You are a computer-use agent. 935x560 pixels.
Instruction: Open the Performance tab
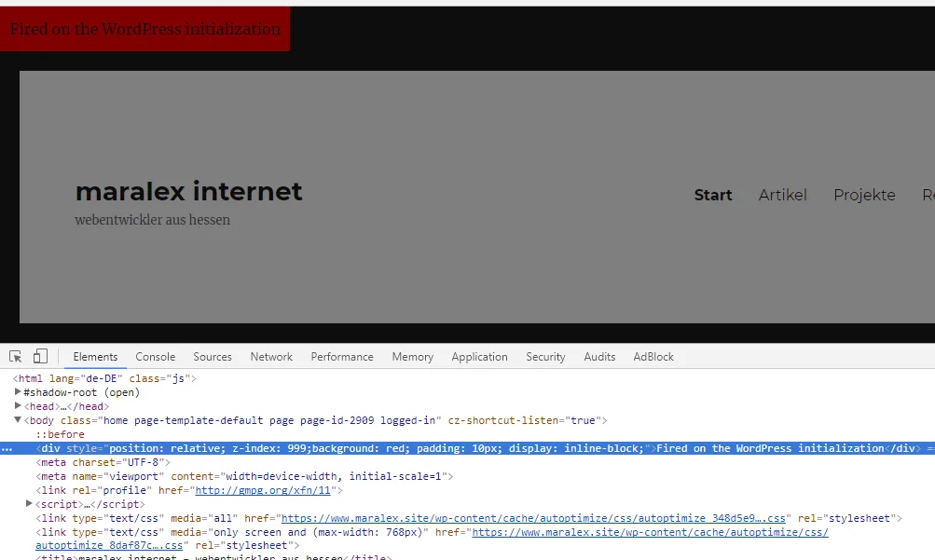pyautogui.click(x=342, y=356)
